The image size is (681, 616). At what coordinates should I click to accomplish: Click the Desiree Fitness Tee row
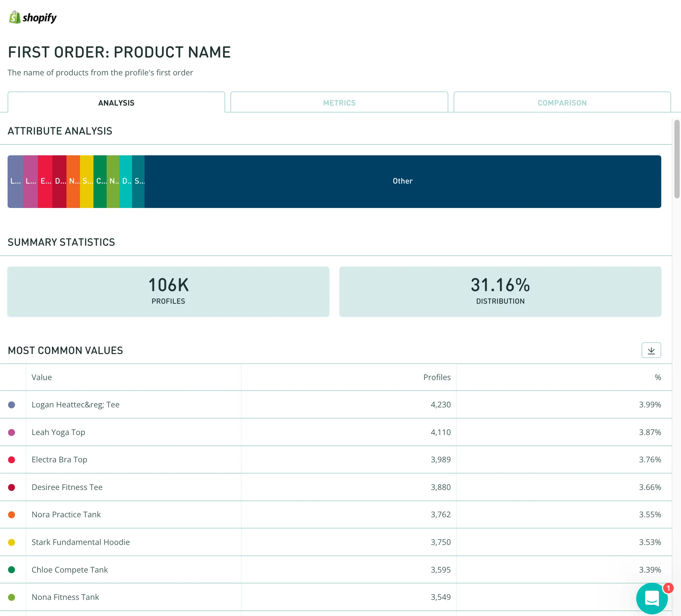point(67,487)
